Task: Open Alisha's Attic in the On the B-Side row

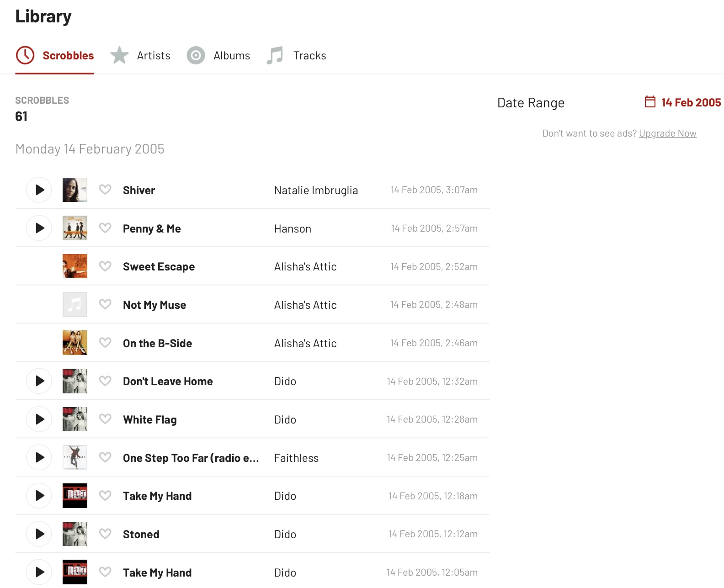Action: pyautogui.click(x=305, y=344)
